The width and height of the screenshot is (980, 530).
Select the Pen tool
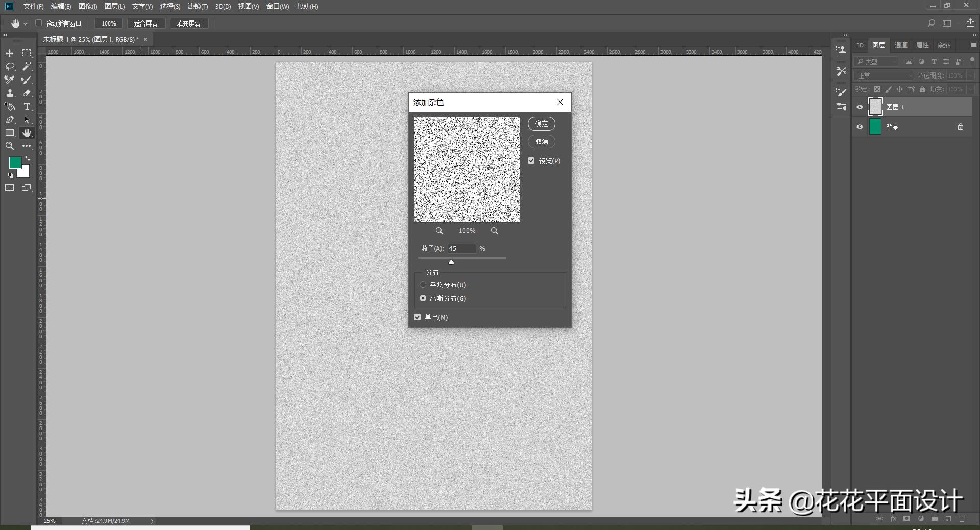[10, 119]
